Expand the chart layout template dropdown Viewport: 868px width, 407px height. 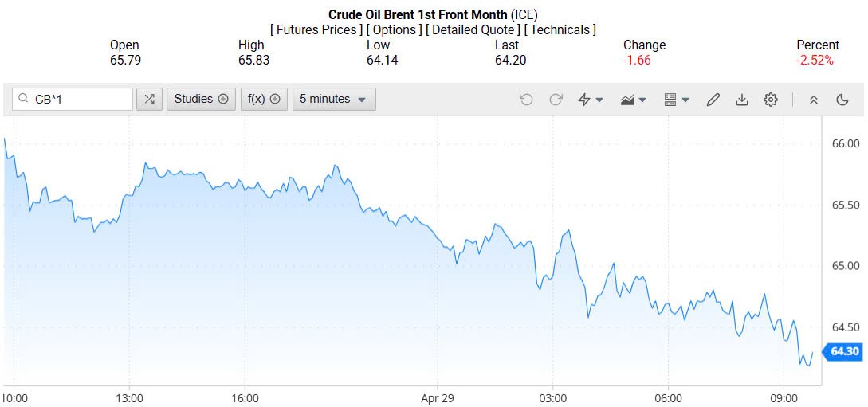(676, 100)
